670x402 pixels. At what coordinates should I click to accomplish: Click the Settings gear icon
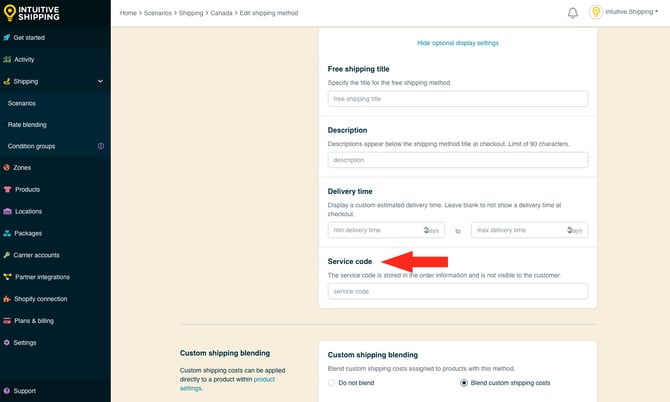point(6,343)
